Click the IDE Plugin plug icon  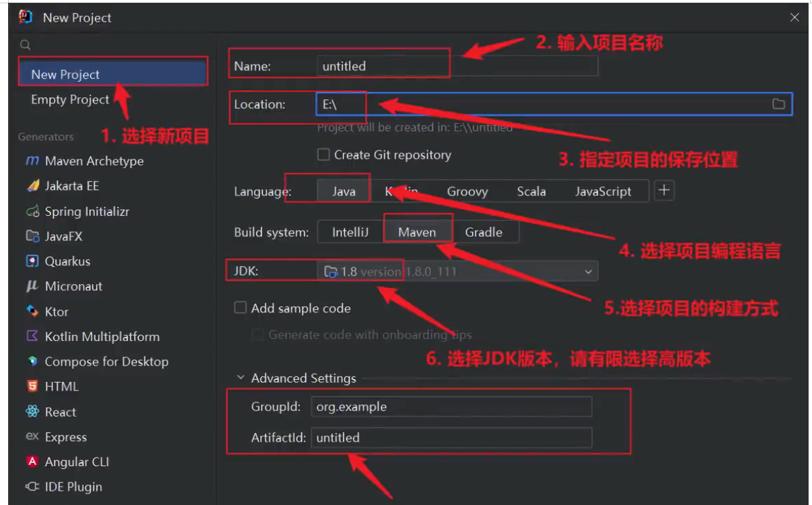click(x=32, y=487)
